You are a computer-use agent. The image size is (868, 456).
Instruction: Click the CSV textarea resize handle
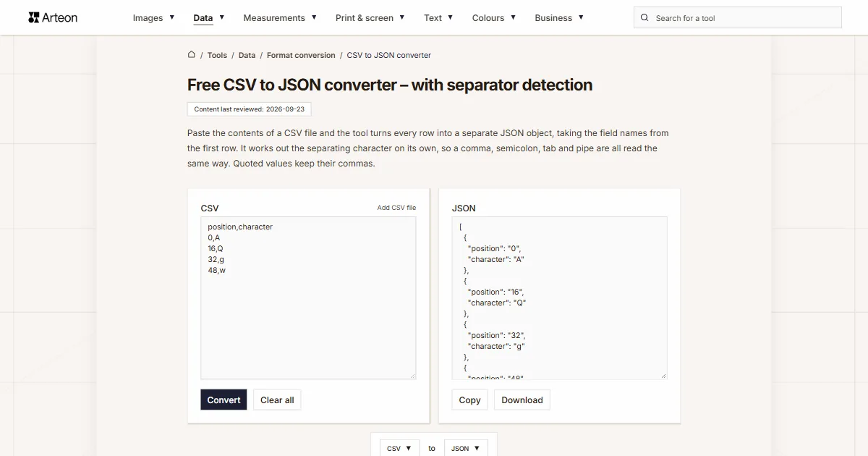coord(412,375)
